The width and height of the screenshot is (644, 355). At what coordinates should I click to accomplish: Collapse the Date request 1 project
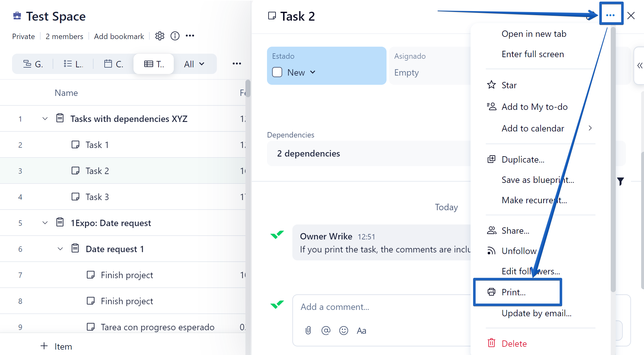(x=60, y=249)
